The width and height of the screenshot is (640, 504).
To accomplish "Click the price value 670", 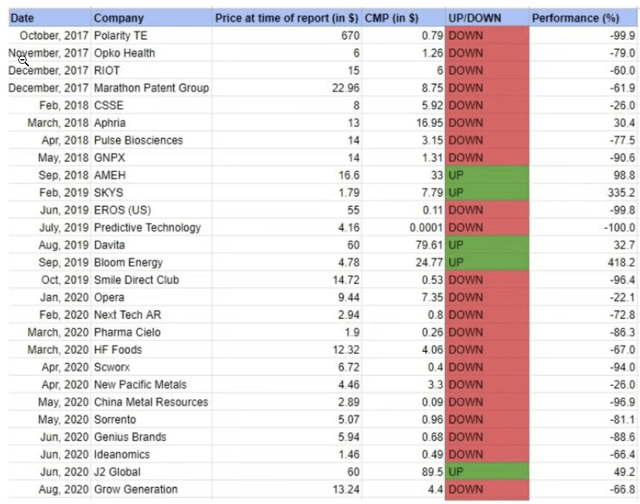I will point(350,36).
